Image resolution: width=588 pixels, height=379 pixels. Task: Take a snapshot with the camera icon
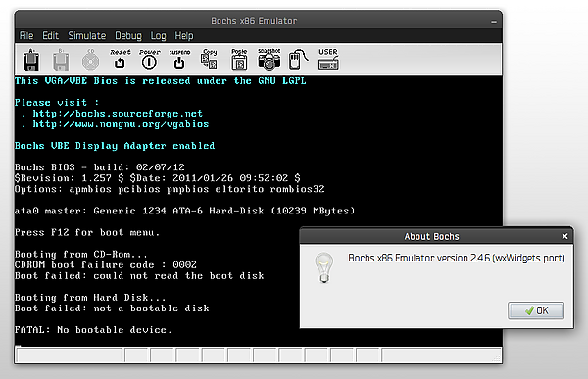pos(269,59)
